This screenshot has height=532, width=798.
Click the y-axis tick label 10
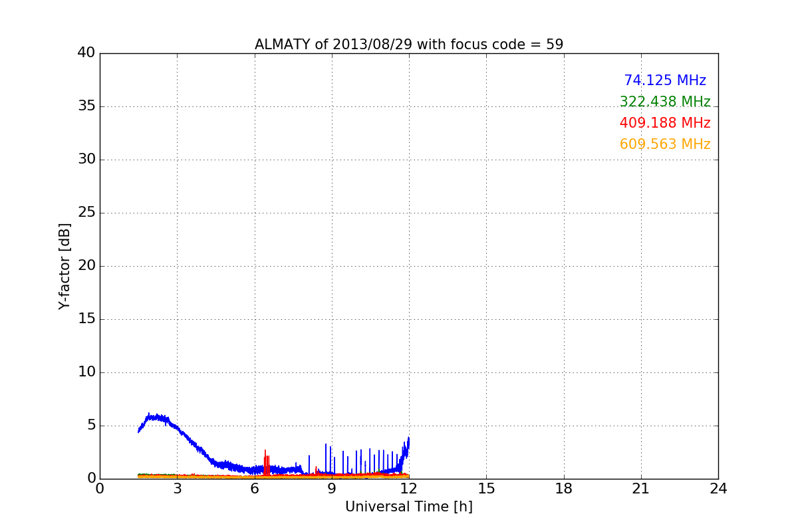(x=86, y=372)
